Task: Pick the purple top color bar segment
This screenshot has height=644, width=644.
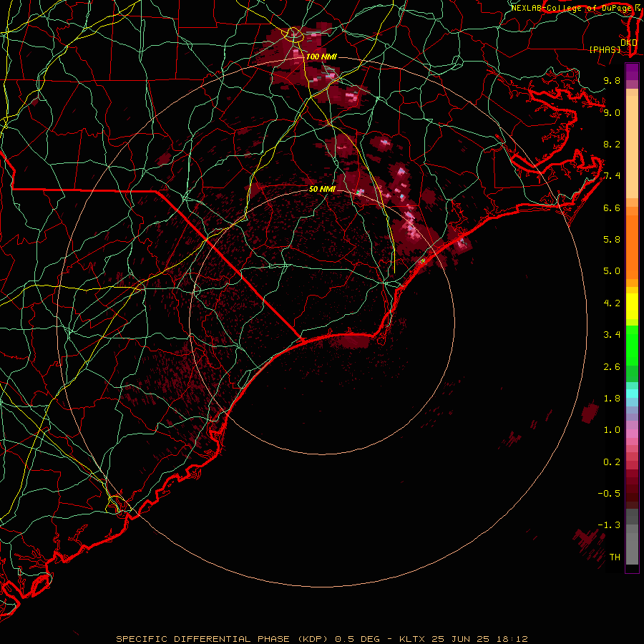Action: pos(632,72)
